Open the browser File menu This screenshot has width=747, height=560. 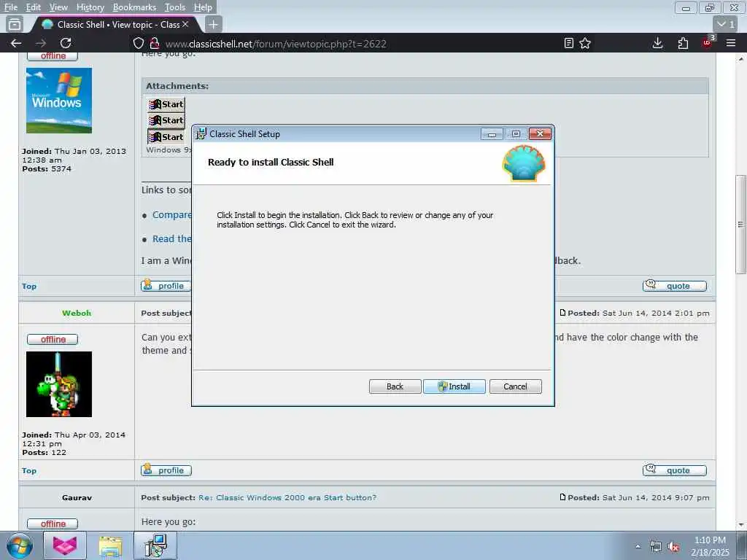(x=10, y=7)
